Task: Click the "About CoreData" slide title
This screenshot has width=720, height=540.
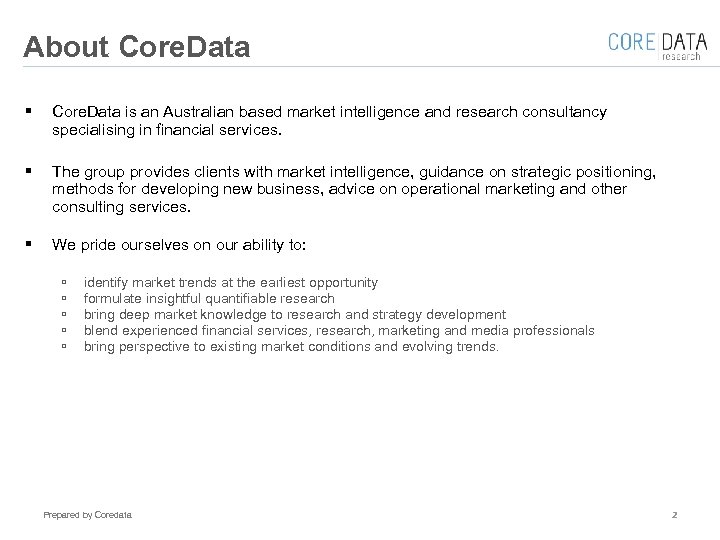Action: click(x=137, y=47)
